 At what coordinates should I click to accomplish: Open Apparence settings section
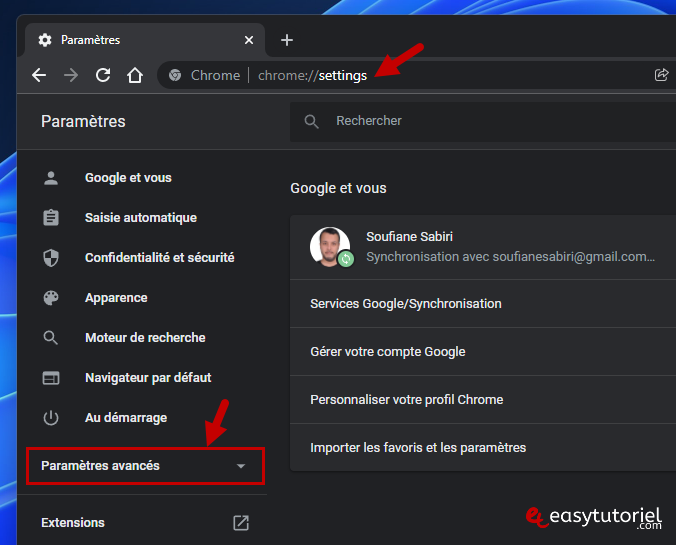coord(116,298)
